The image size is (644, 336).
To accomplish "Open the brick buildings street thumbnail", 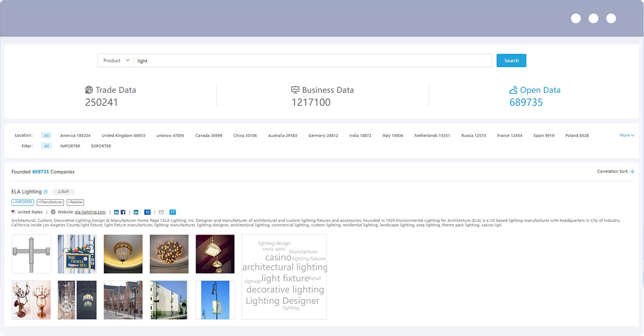I will [x=123, y=300].
